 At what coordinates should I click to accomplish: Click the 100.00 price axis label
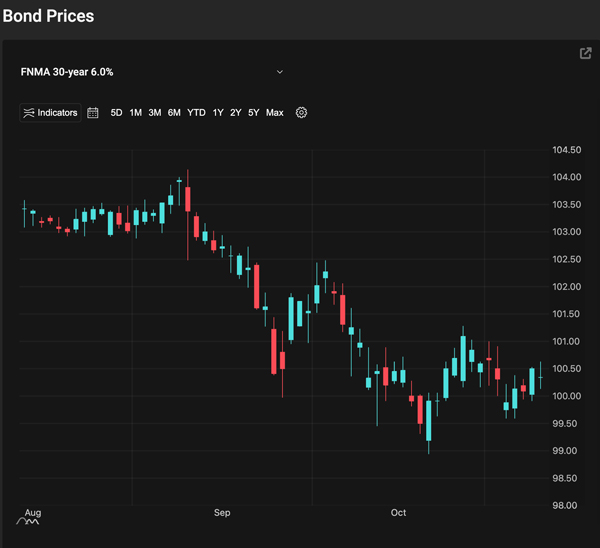pyautogui.click(x=567, y=396)
